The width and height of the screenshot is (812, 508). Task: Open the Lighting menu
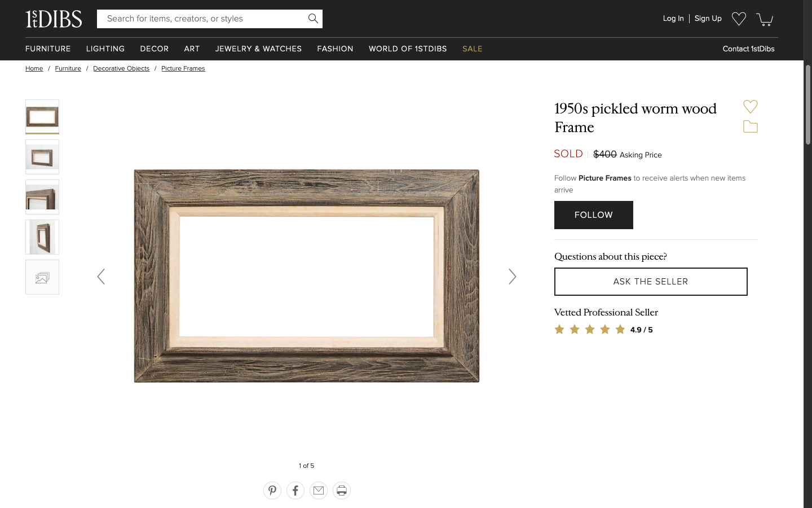pos(105,49)
